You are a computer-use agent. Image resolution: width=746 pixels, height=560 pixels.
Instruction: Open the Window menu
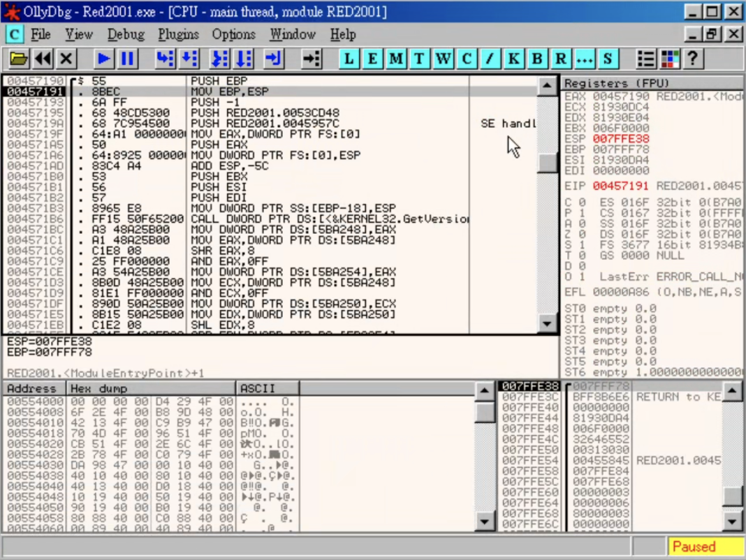(x=293, y=34)
